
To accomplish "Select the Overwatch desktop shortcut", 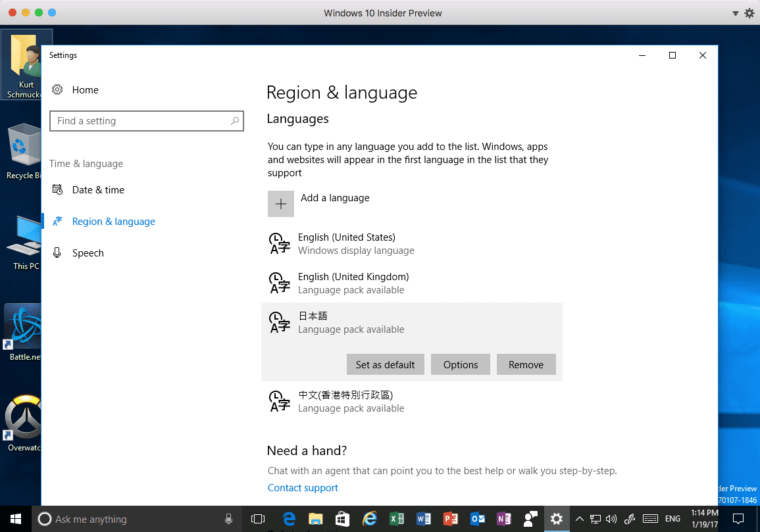I will point(22,423).
